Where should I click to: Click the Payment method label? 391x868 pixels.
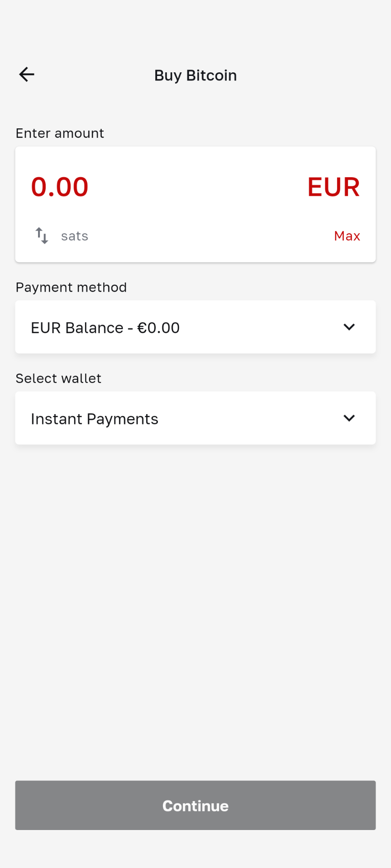[71, 288]
